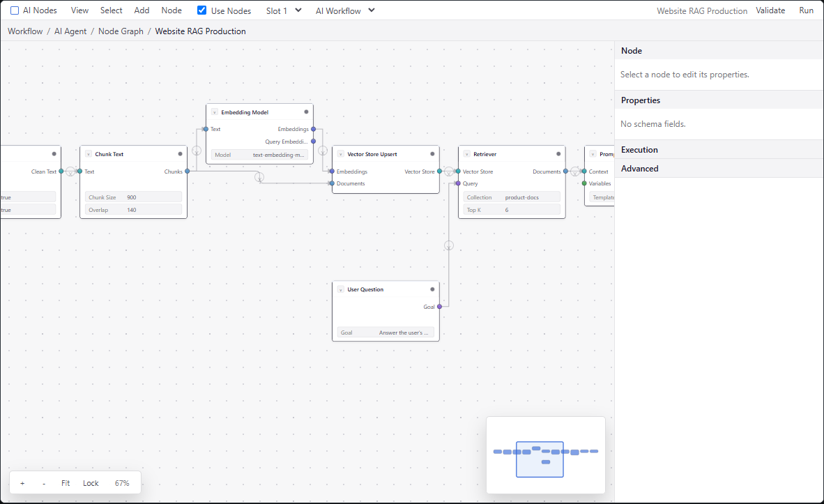This screenshot has width=824, height=504.
Task: Click the Query Embeddings output socket
Action: click(x=314, y=142)
